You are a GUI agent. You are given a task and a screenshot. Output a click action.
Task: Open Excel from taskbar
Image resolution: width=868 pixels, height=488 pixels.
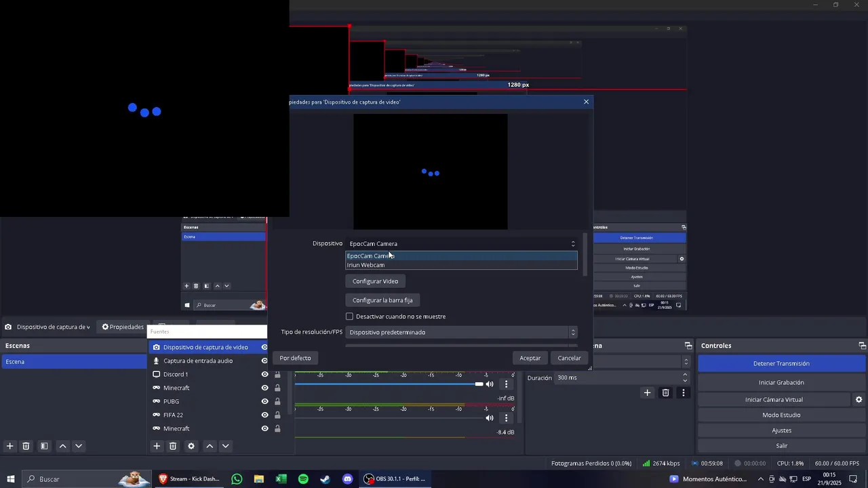(281, 479)
